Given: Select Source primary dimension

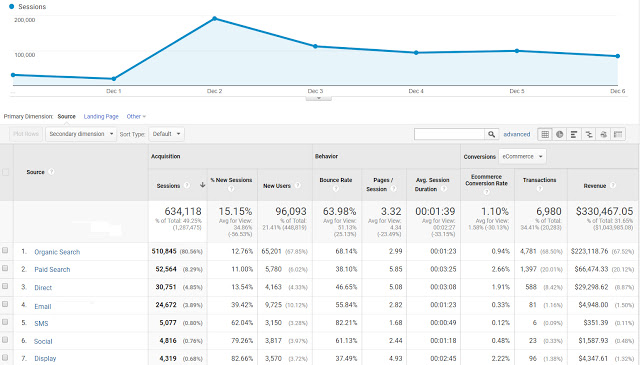Looking at the screenshot, I should point(67,116).
